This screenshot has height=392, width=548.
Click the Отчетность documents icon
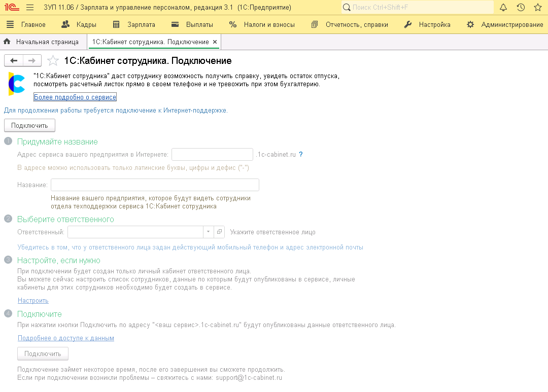click(x=315, y=24)
